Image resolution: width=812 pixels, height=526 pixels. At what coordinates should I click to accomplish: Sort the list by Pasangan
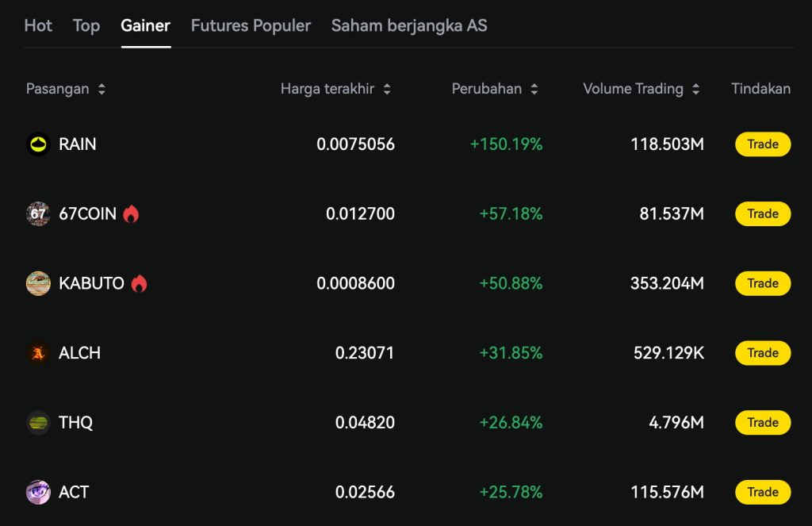pos(101,89)
